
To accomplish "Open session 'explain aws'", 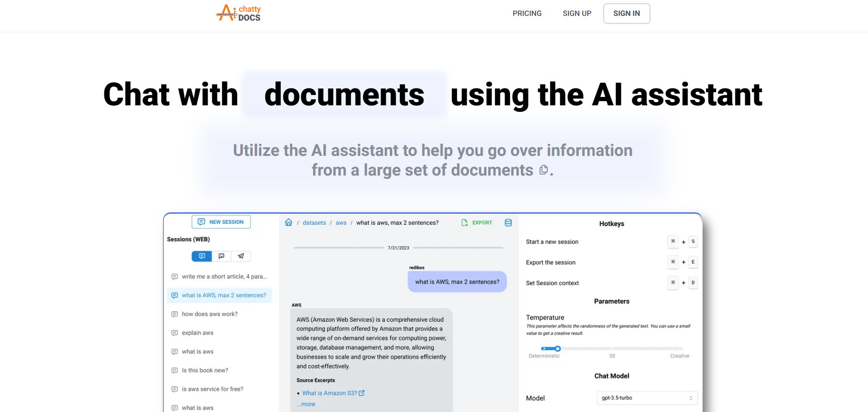I will (220, 333).
